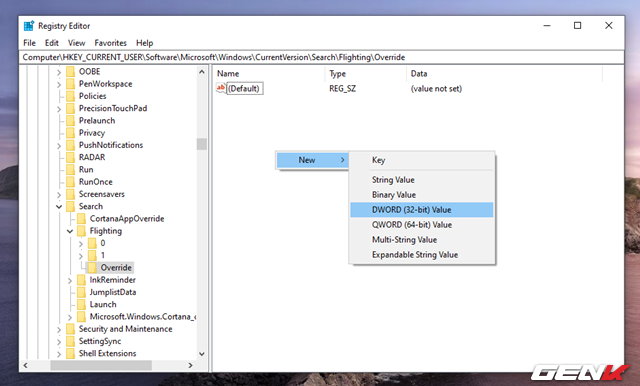Minimize the Registry Editor window
The image size is (640, 386).
click(x=547, y=25)
